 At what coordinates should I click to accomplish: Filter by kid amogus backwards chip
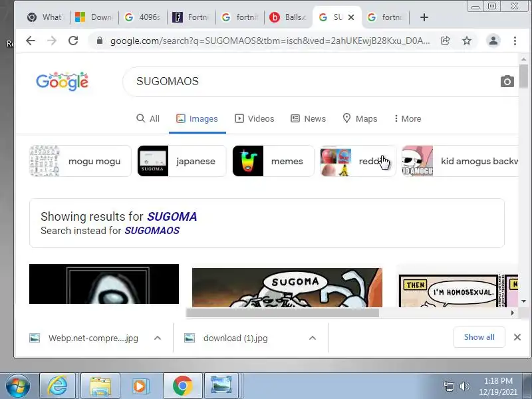point(460,161)
